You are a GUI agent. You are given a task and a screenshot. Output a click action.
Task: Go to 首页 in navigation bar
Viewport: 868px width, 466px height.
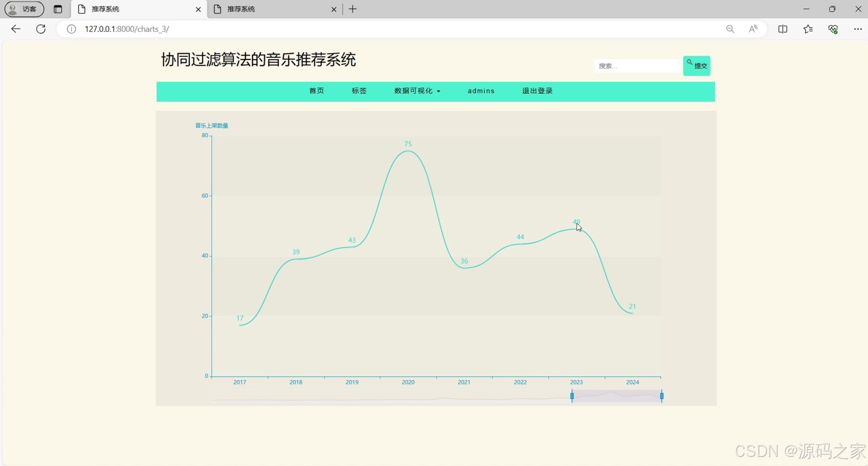pyautogui.click(x=316, y=91)
